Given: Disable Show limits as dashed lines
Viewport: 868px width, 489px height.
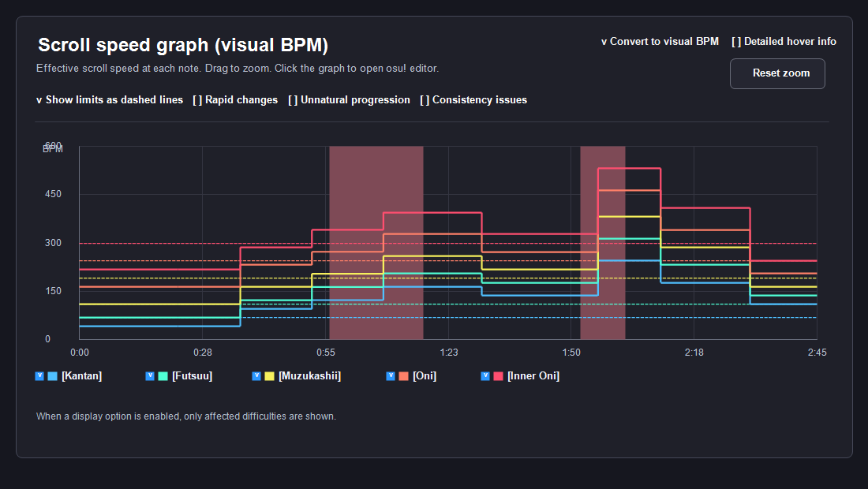Looking at the screenshot, I should [x=110, y=100].
